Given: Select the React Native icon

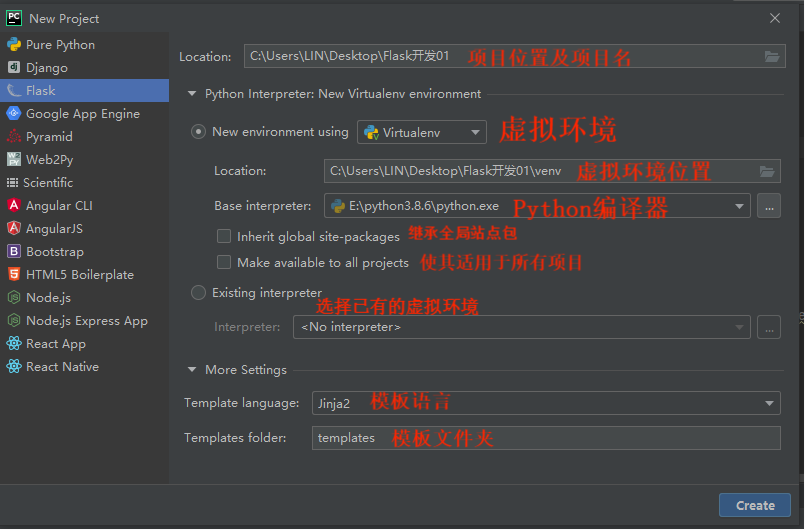Looking at the screenshot, I should (14, 367).
